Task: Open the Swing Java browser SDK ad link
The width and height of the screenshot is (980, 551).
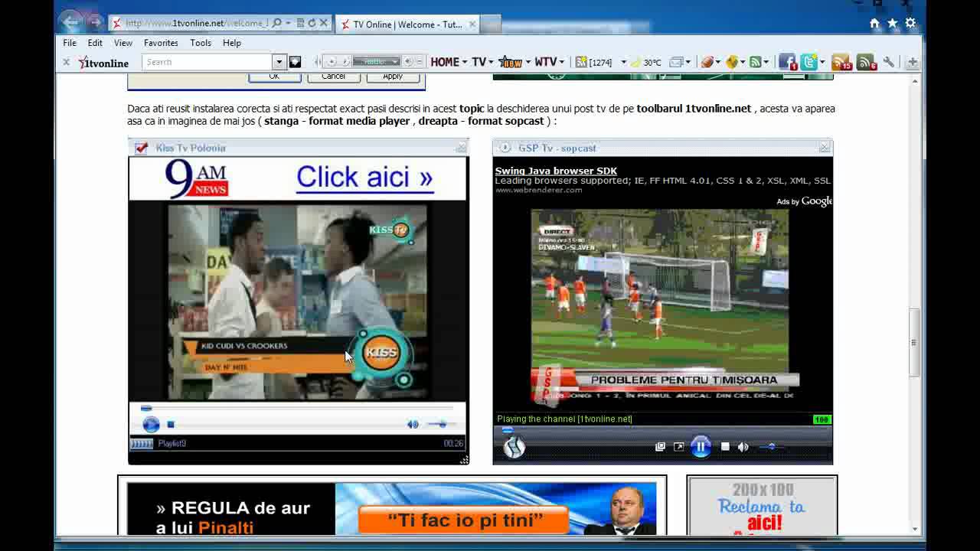Action: (556, 171)
